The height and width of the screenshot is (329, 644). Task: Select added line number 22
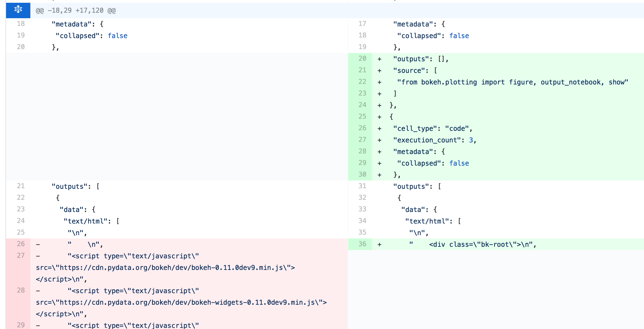coord(362,82)
